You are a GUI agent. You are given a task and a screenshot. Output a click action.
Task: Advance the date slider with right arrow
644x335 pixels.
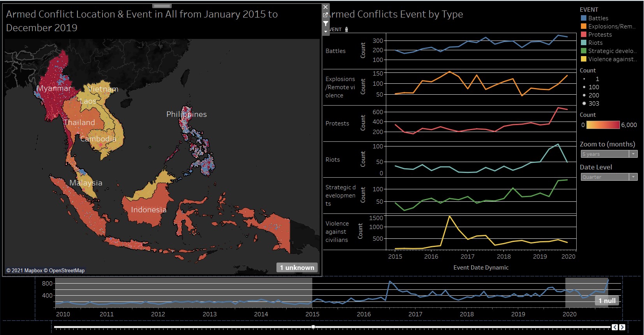coord(622,327)
